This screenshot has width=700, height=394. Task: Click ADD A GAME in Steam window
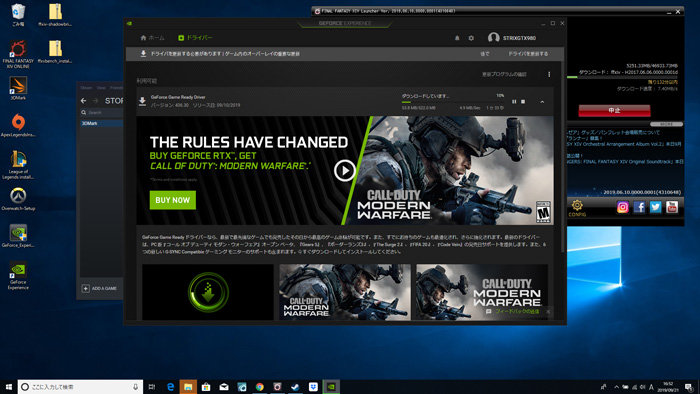pyautogui.click(x=99, y=288)
